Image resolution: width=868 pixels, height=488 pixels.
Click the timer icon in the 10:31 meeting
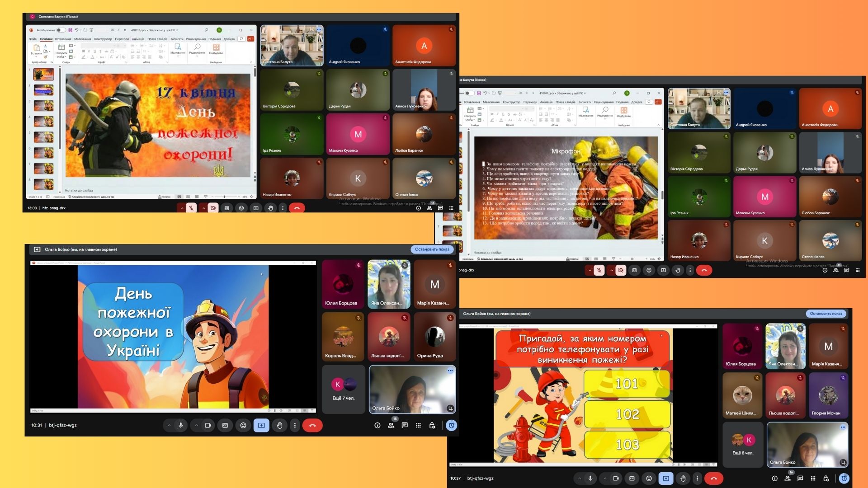[451, 425]
